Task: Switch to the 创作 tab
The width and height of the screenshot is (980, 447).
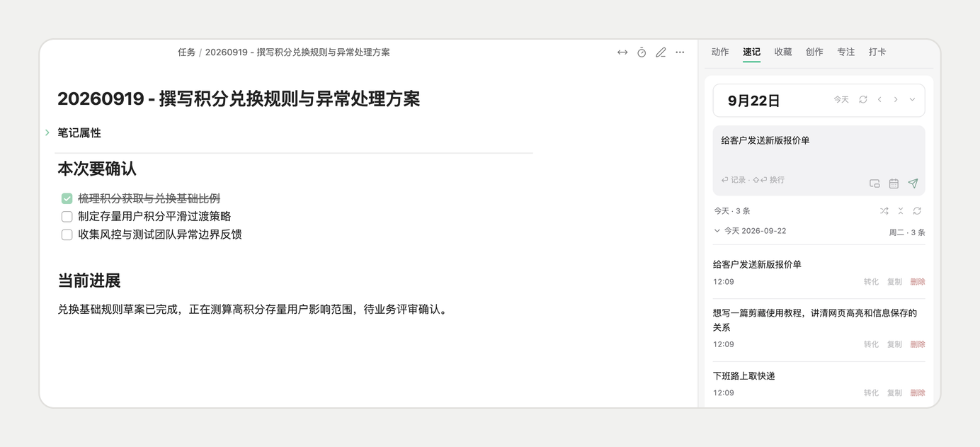Action: click(814, 52)
